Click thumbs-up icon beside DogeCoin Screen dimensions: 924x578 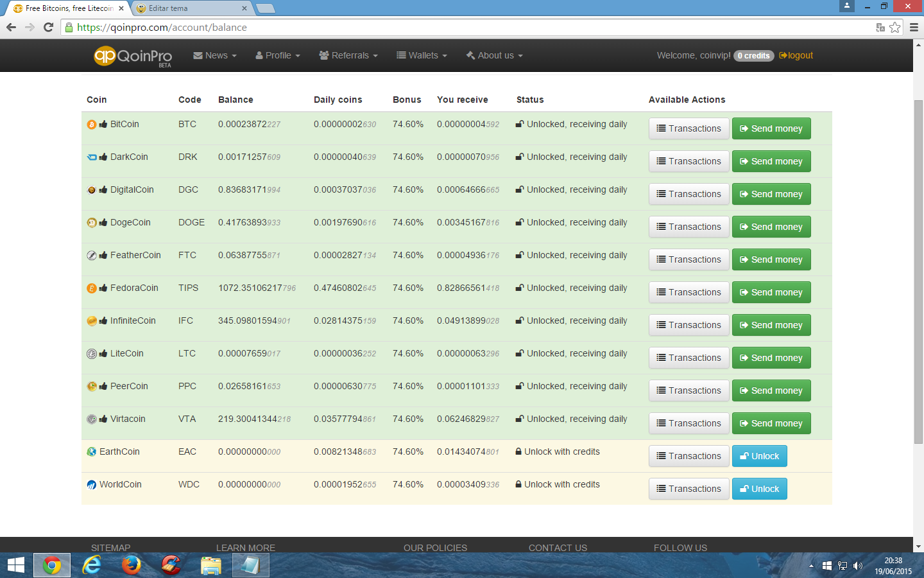[103, 222]
